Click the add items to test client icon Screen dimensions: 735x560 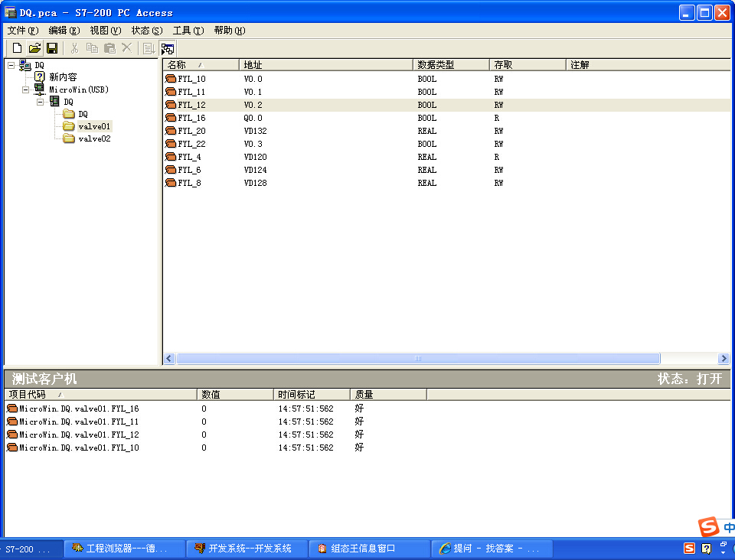[x=149, y=48]
